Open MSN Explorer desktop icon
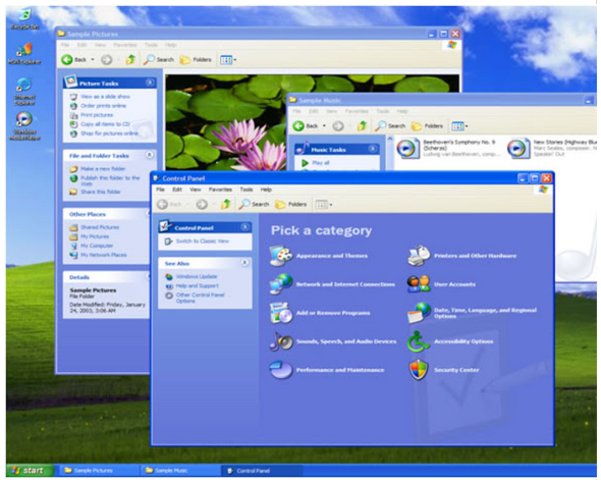Image resolution: width=601 pixels, height=480 pixels. point(24,54)
